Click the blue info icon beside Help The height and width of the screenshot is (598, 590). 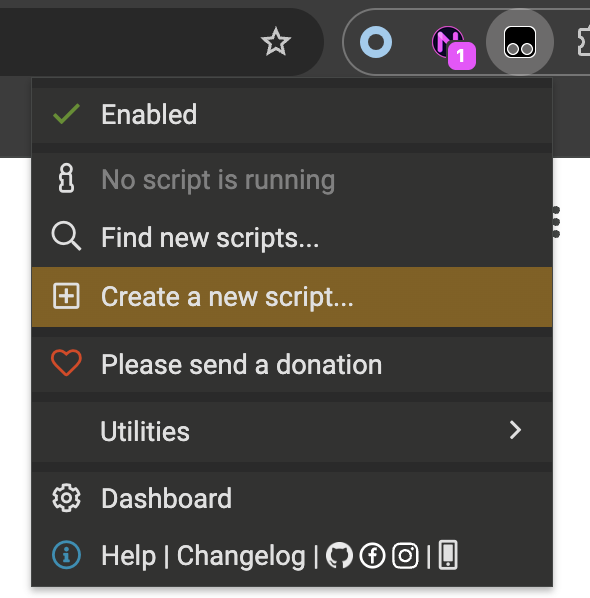click(x=66, y=555)
